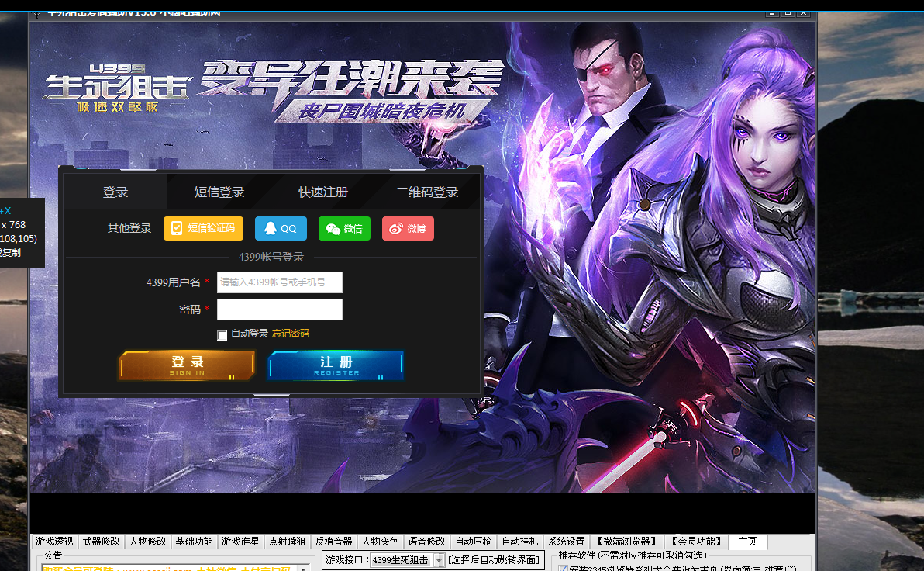Focus the 密码 password field

[280, 310]
